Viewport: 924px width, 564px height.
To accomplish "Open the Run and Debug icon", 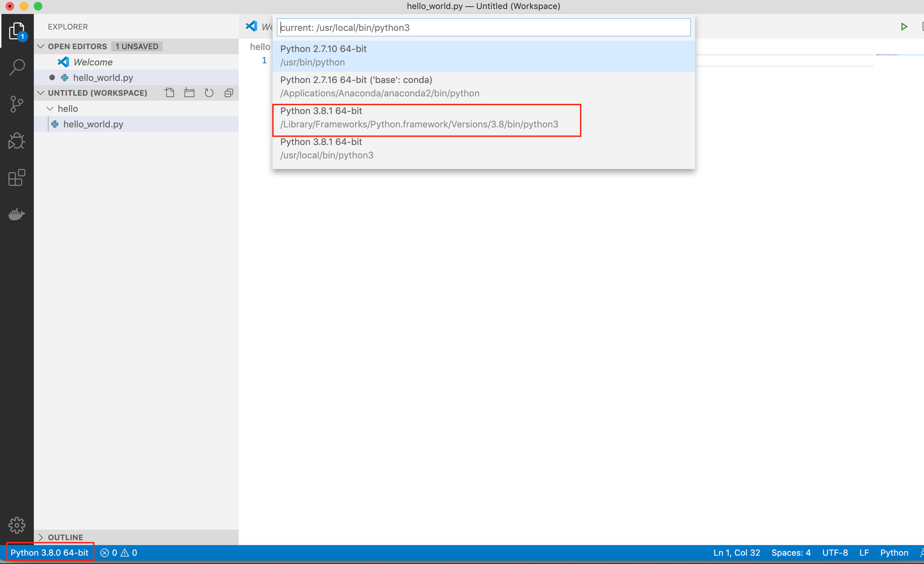I will [17, 141].
